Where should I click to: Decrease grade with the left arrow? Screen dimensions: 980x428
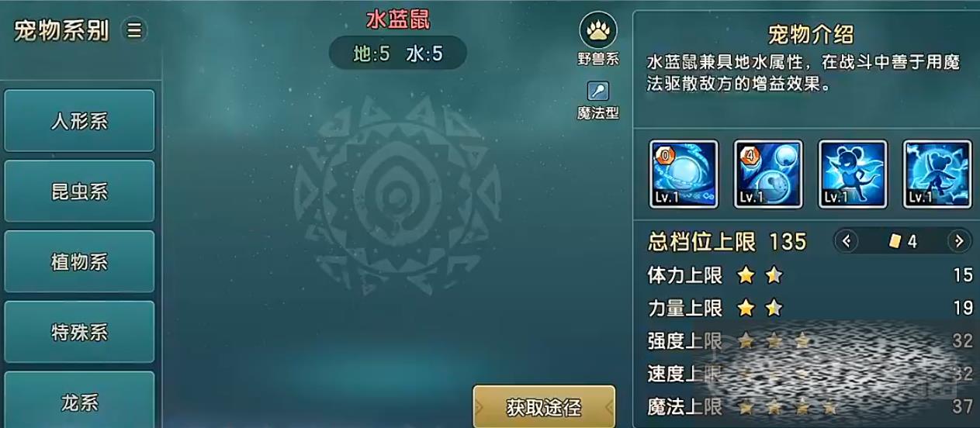(846, 241)
